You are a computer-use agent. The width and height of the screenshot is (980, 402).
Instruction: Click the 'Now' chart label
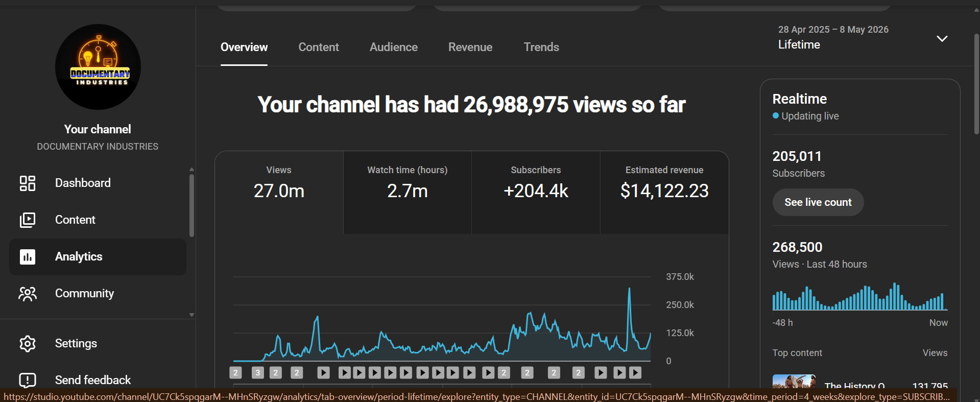pos(938,323)
